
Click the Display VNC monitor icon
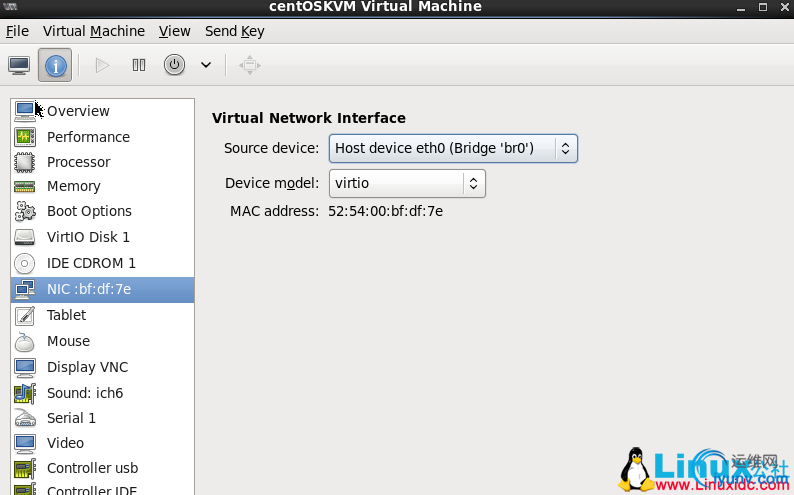[x=25, y=367]
